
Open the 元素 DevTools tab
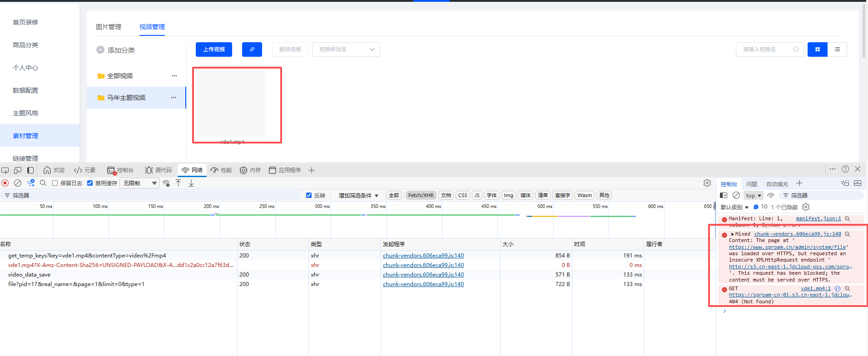[85, 170]
